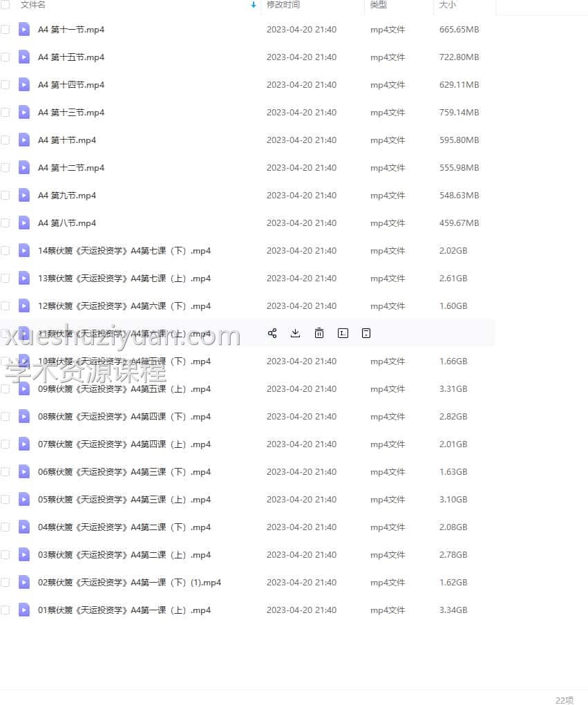Click the share icon on the hovered row
588x705 pixels.
(x=272, y=333)
